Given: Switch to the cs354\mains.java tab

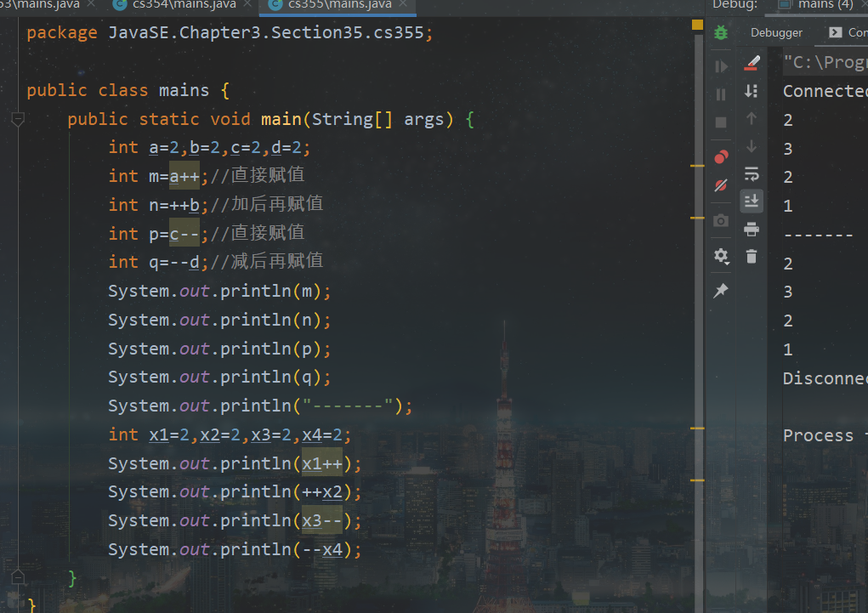Looking at the screenshot, I should [x=184, y=4].
